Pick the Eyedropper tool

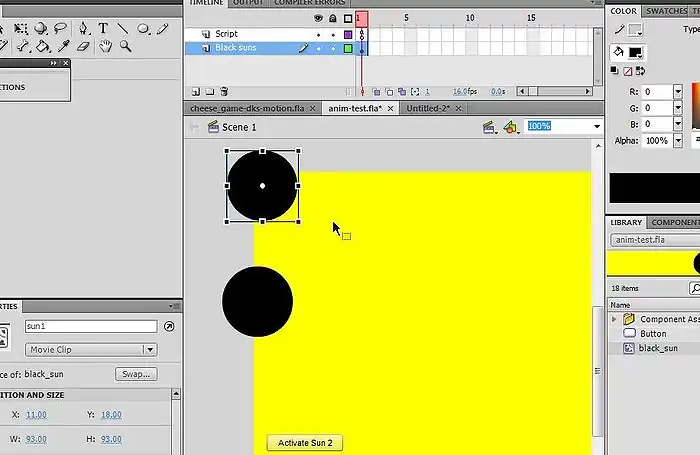[63, 46]
